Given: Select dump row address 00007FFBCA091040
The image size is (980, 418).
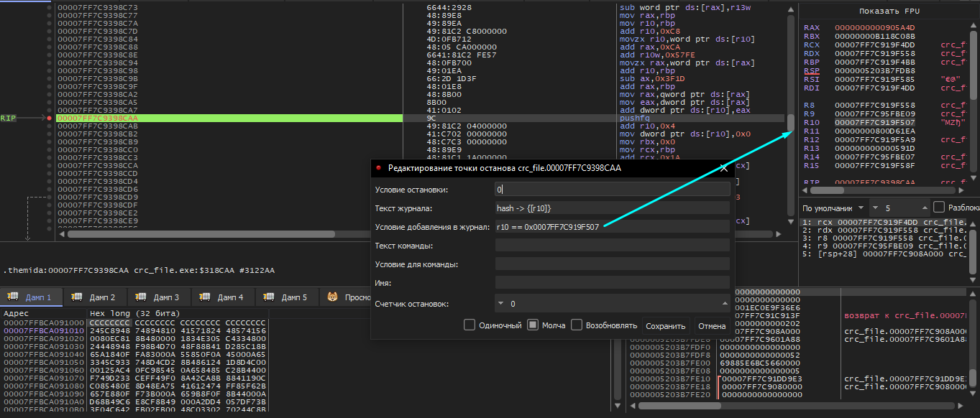Looking at the screenshot, I should coord(42,354).
